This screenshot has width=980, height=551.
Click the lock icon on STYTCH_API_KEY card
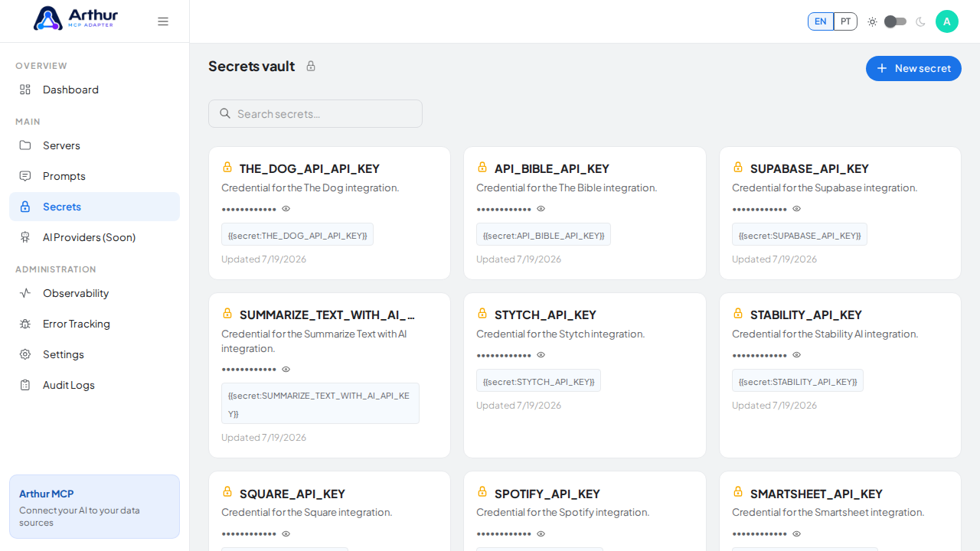pos(482,313)
